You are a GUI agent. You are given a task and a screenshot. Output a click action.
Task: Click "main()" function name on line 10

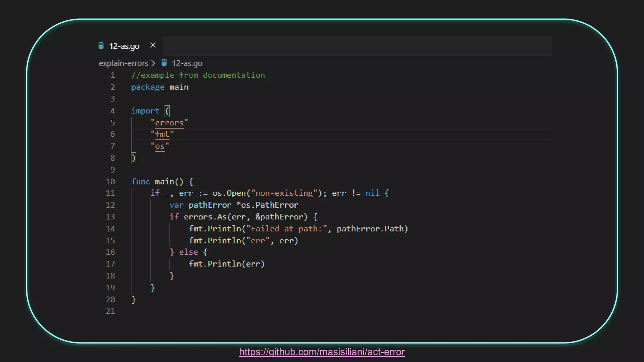click(x=169, y=182)
